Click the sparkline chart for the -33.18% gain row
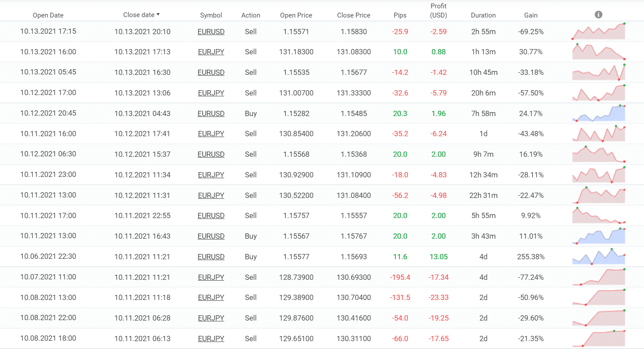Image resolution: width=644 pixels, height=349 pixels. (x=598, y=72)
